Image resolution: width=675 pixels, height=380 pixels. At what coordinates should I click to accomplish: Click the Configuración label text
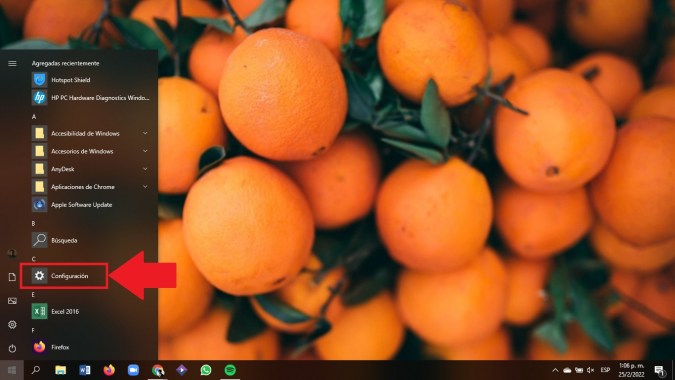69,276
